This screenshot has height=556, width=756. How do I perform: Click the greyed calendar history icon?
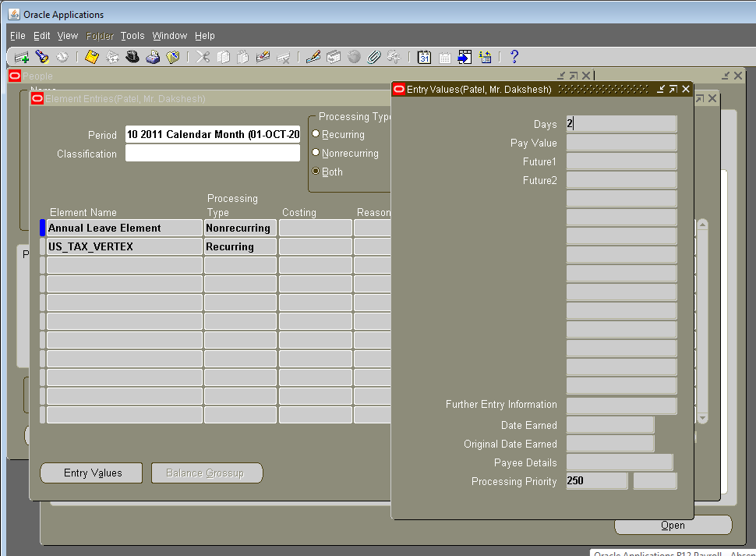pyautogui.click(x=444, y=58)
